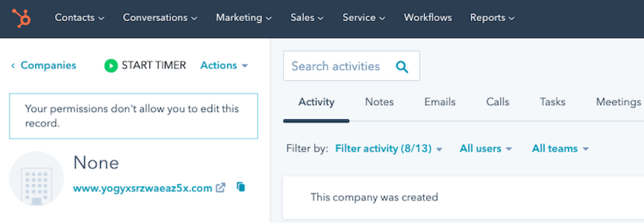The height and width of the screenshot is (223, 644).
Task: Open the Sales navigation menu
Action: pyautogui.click(x=307, y=18)
